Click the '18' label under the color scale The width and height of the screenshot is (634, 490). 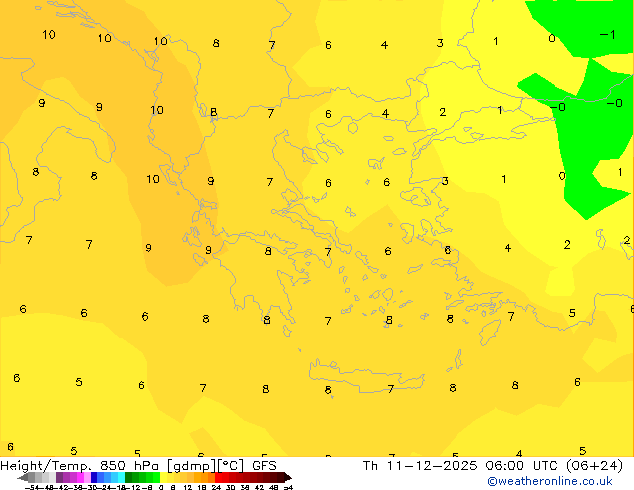[x=202, y=487]
